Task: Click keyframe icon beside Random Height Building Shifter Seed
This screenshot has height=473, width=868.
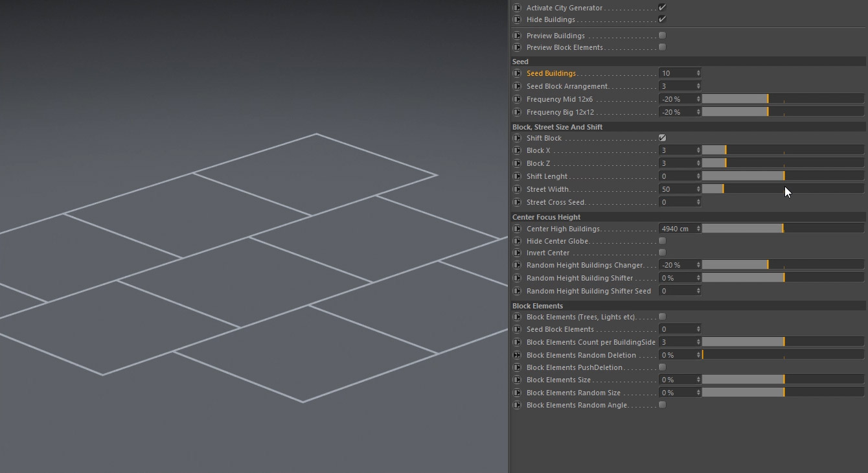Action: [x=517, y=291]
